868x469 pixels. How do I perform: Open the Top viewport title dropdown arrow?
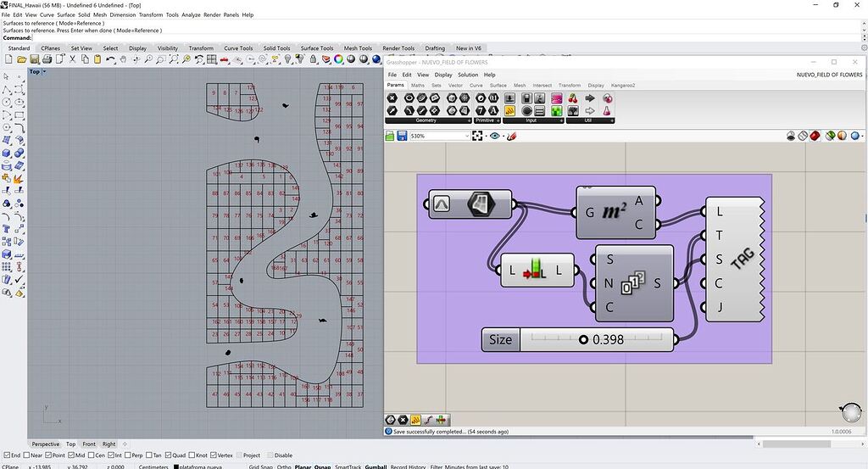point(45,72)
